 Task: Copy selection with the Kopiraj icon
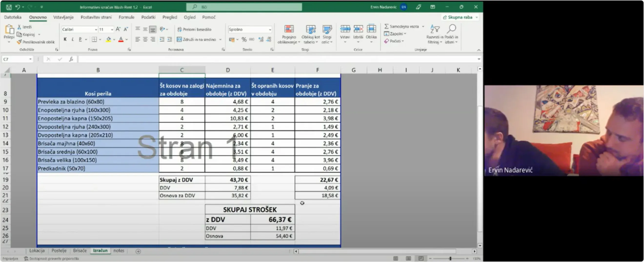click(x=19, y=34)
